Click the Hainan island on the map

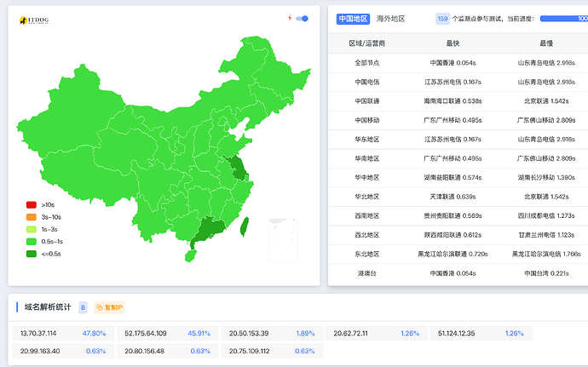point(189,255)
